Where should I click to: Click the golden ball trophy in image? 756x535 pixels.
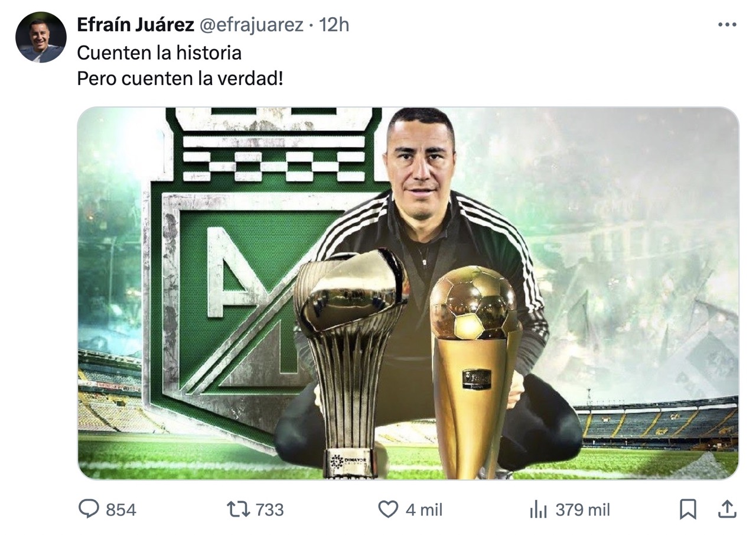tap(474, 372)
